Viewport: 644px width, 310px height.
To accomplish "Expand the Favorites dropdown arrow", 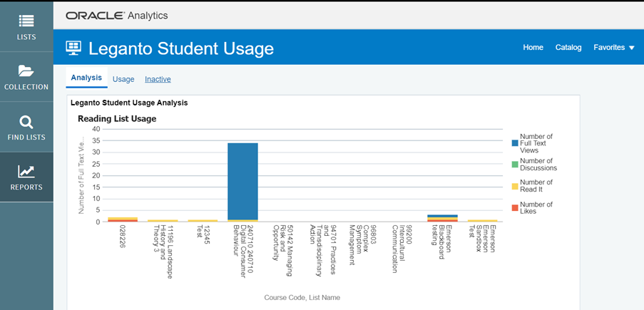I will pyautogui.click(x=631, y=48).
